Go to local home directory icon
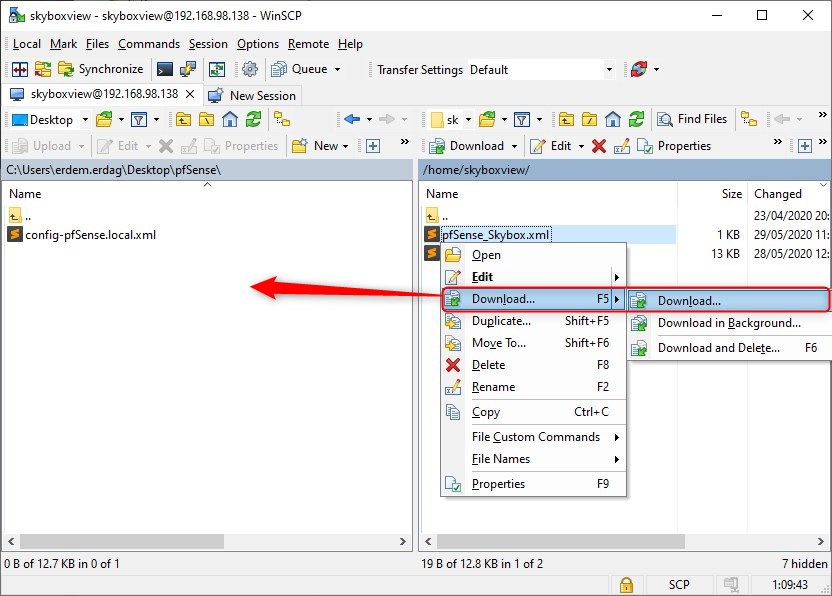 coord(230,119)
